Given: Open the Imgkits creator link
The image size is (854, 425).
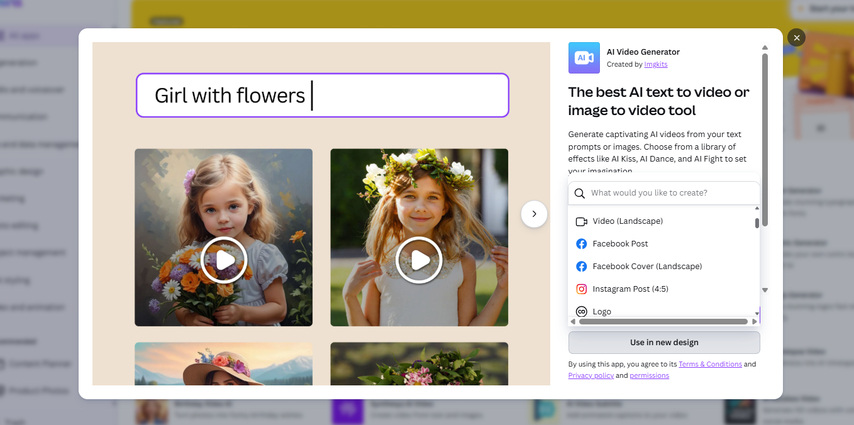Looking at the screenshot, I should (x=656, y=64).
